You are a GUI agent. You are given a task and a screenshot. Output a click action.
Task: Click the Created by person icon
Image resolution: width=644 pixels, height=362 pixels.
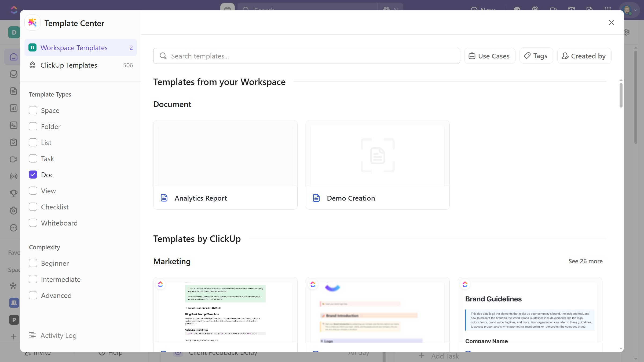565,56
